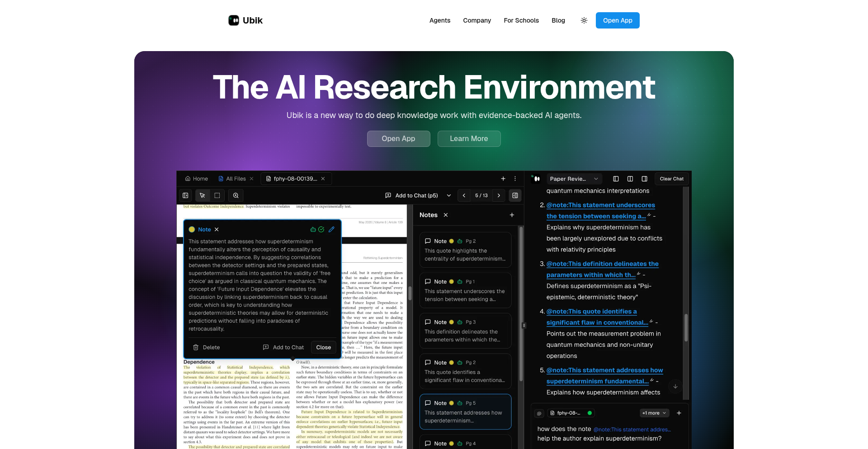Image resolution: width=868 pixels, height=449 pixels.
Task: Select the highlighted Pg 5 note card
Action: tap(465, 411)
